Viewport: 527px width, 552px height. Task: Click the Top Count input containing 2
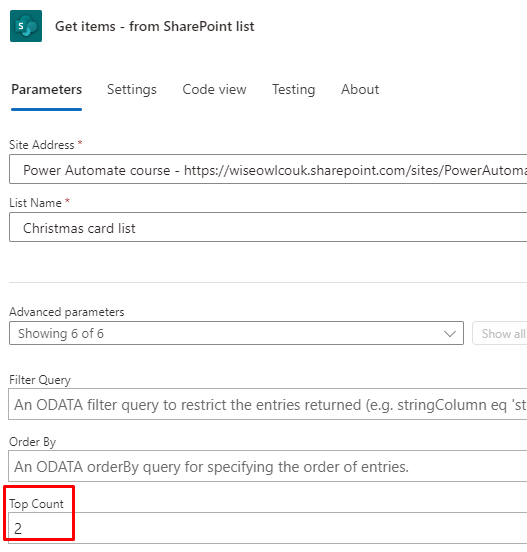pos(268,528)
